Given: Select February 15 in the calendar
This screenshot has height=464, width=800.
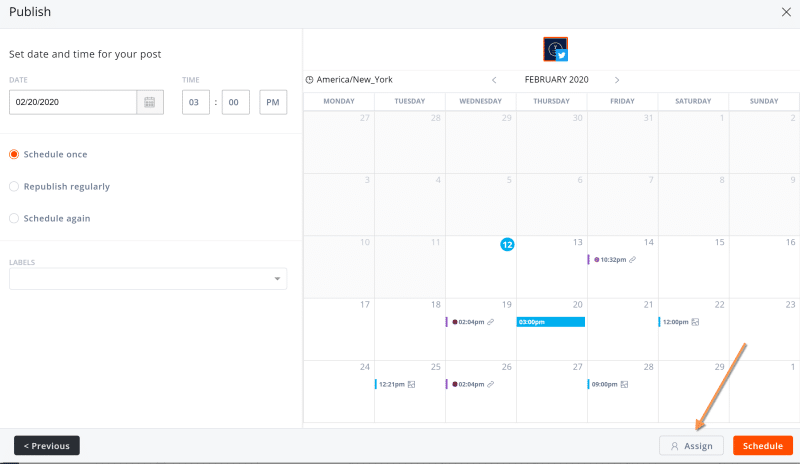Looking at the screenshot, I should 719,242.
